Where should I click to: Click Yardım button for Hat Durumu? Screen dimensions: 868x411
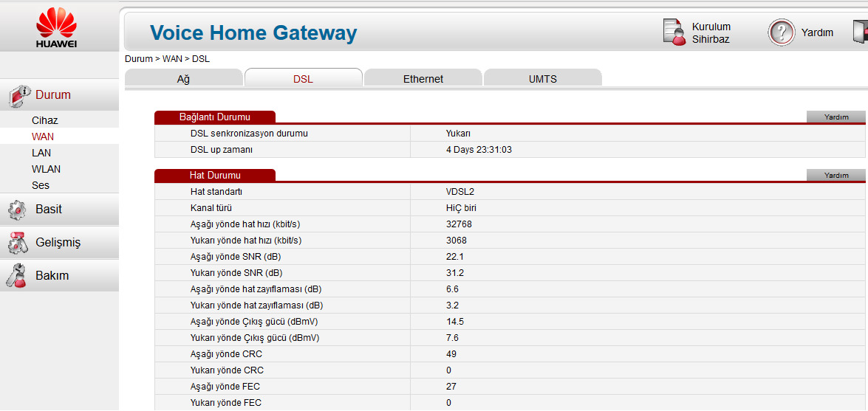(836, 176)
